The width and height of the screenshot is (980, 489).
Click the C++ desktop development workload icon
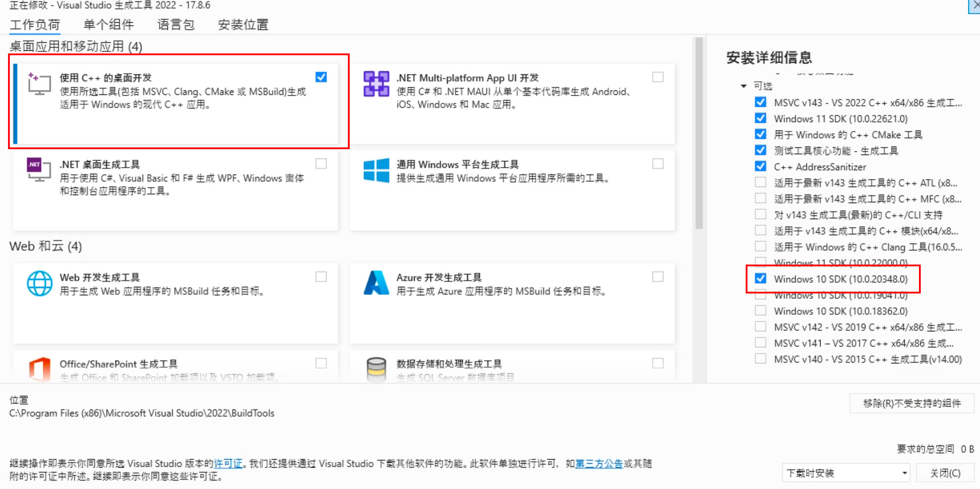(x=39, y=84)
